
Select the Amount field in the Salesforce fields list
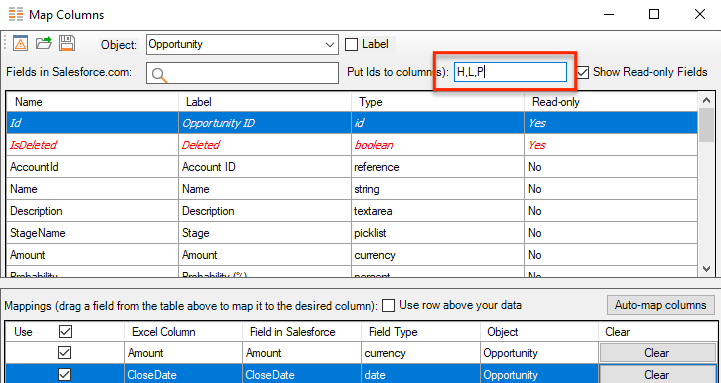[352, 255]
